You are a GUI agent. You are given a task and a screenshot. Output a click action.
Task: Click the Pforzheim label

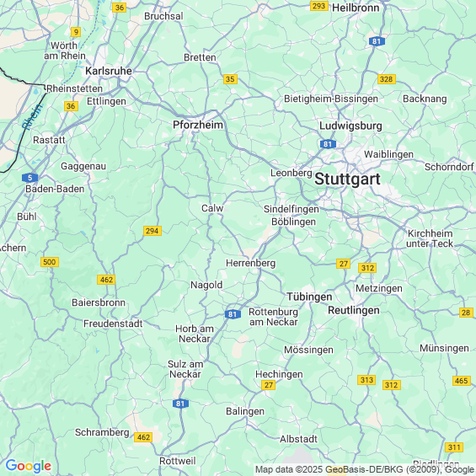(x=198, y=125)
